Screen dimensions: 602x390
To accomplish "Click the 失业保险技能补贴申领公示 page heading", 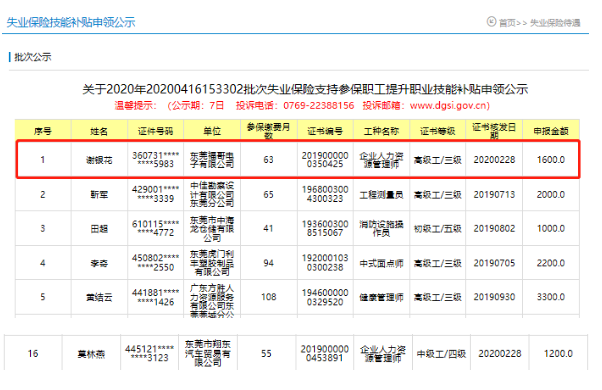I will point(71,22).
